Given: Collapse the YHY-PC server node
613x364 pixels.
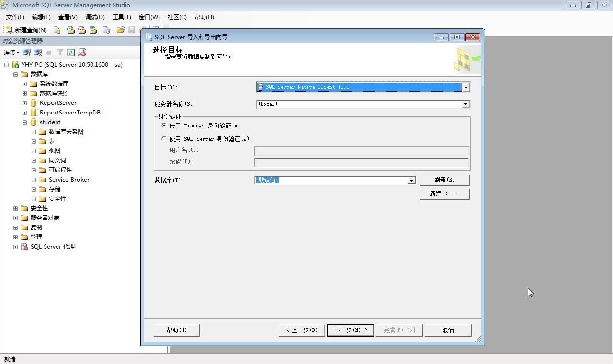Looking at the screenshot, I should tap(6, 65).
